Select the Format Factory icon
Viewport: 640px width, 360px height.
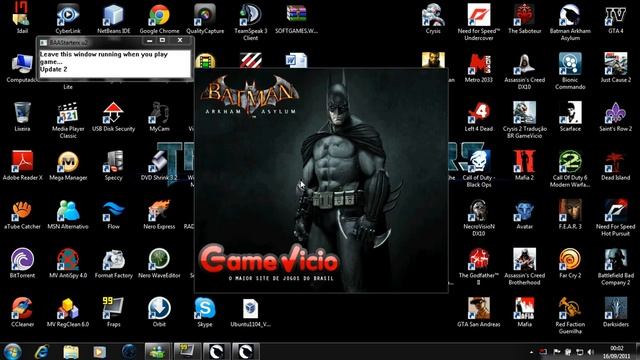tap(113, 261)
